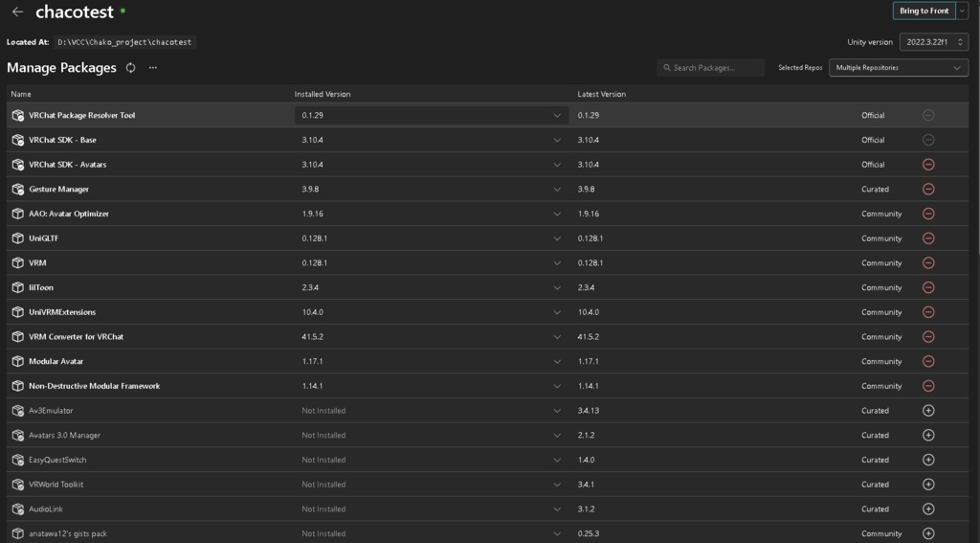
Task: Remove the VRChat SDK - Avatars package
Action: [x=928, y=165]
